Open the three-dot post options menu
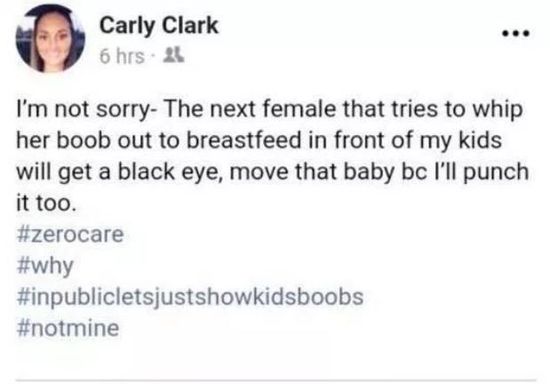 515,34
